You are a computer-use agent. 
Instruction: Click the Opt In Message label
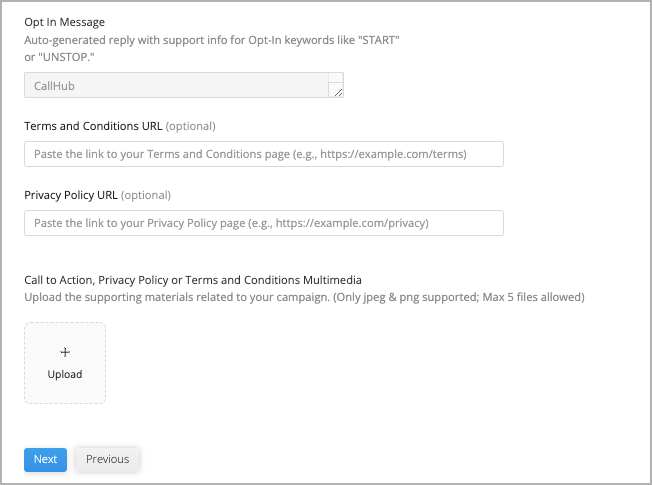click(x=64, y=22)
